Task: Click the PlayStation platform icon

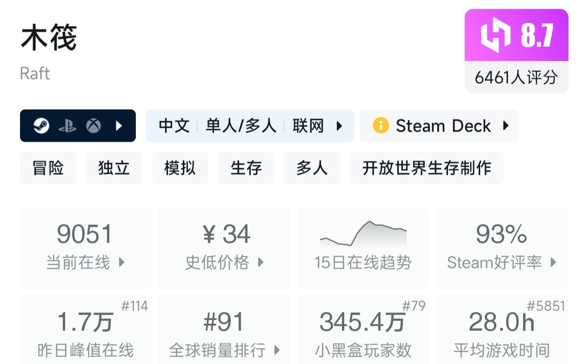Action: pyautogui.click(x=67, y=126)
